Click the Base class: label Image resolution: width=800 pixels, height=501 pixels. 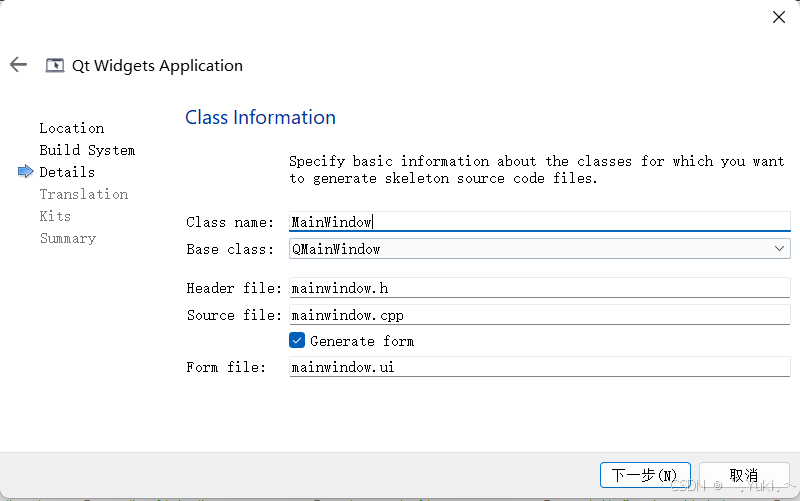(230, 249)
